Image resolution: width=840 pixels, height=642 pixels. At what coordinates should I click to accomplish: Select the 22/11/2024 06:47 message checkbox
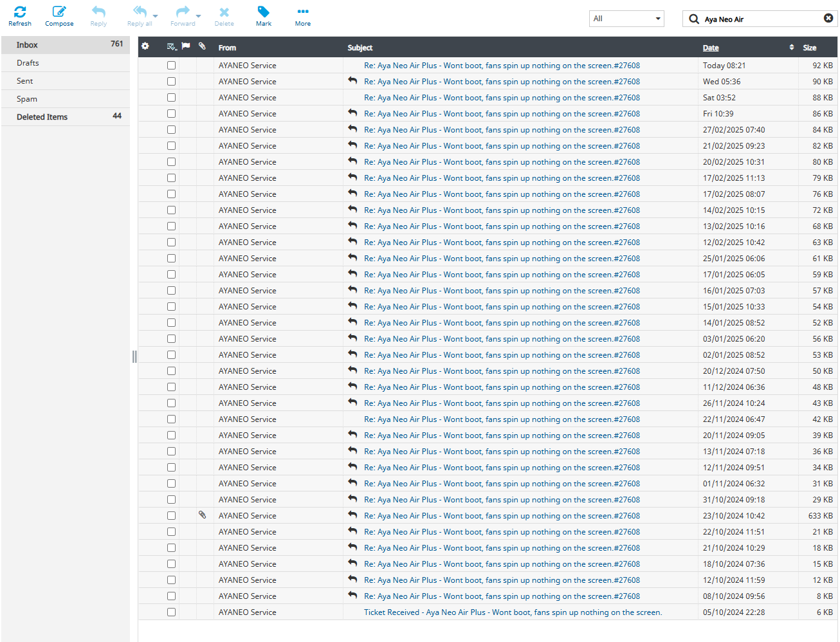point(171,419)
